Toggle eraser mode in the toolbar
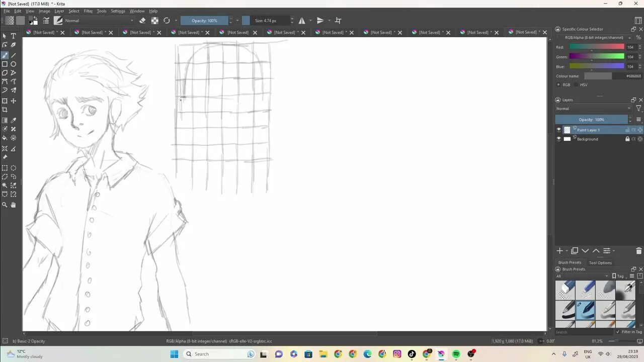This screenshot has width=644, height=362. (142, 21)
